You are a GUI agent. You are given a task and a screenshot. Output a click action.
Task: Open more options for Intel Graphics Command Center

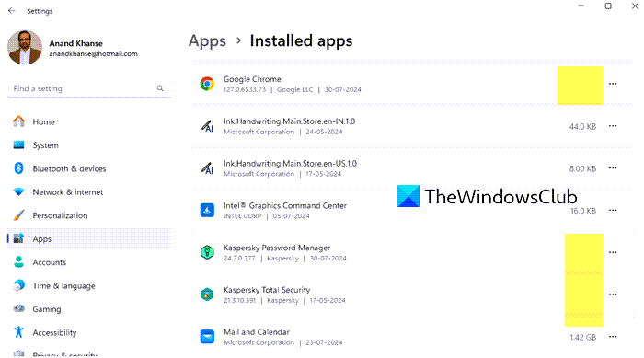[x=613, y=211]
